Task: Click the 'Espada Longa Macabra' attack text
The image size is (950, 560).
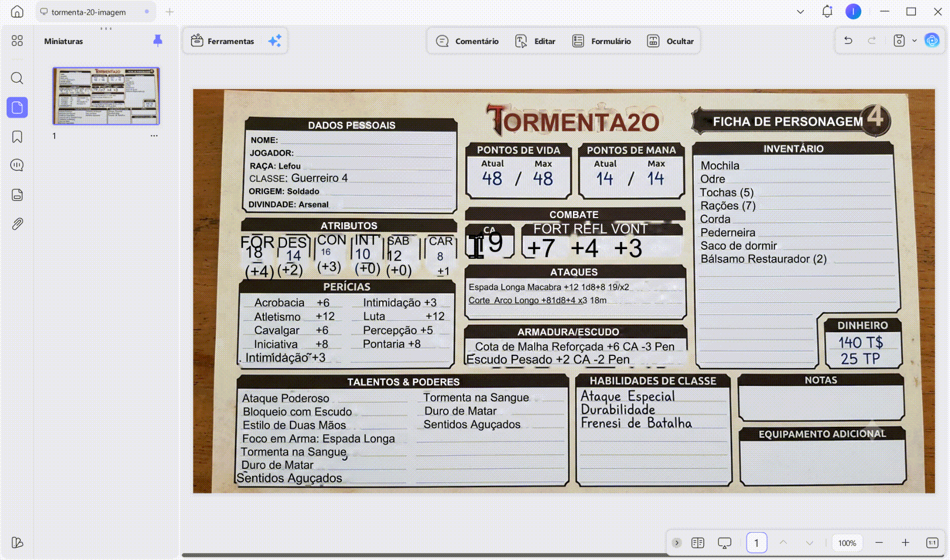Action: [x=514, y=287]
